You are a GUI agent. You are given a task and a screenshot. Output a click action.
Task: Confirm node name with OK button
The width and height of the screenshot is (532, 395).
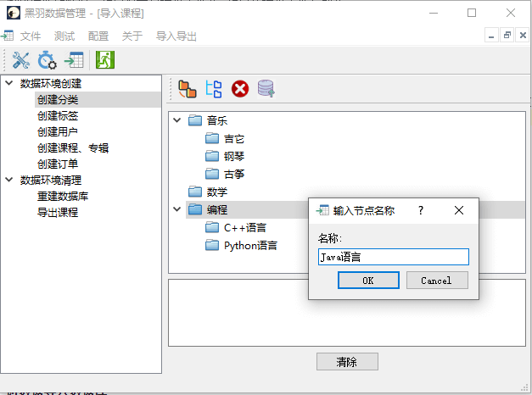(x=368, y=281)
